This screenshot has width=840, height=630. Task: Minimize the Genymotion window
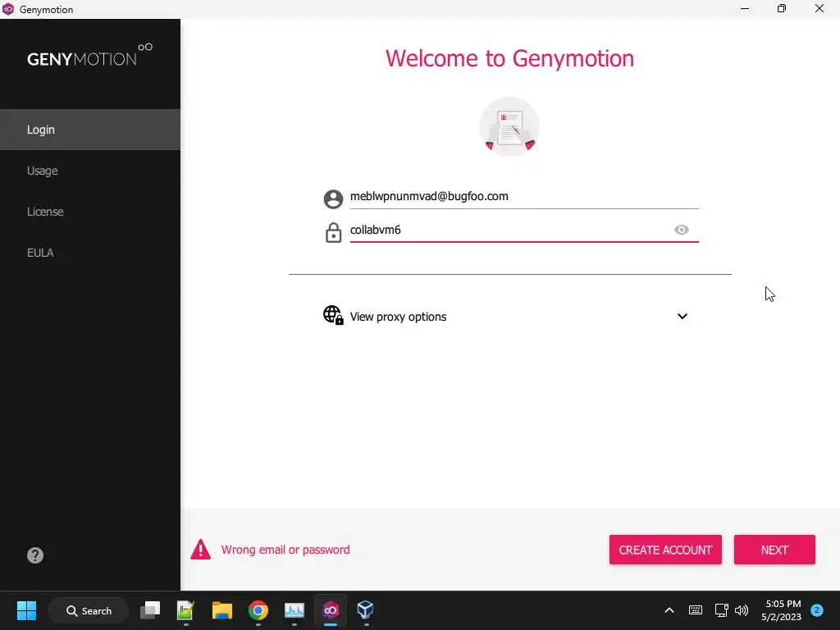(745, 8)
